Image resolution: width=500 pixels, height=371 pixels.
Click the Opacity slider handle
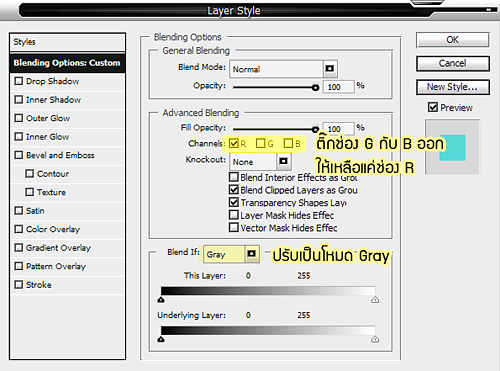315,88
